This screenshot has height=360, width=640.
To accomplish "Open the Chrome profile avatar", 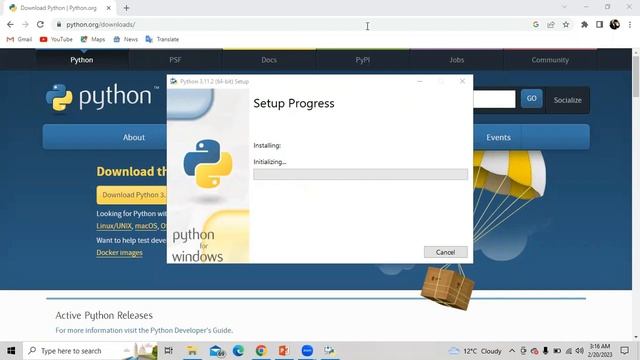I will (x=615, y=24).
